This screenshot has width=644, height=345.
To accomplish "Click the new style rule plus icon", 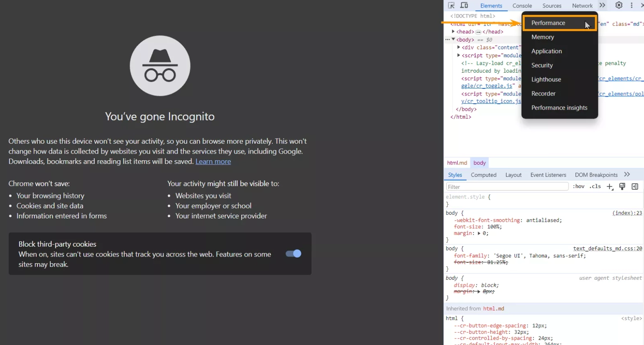I will [x=610, y=187].
